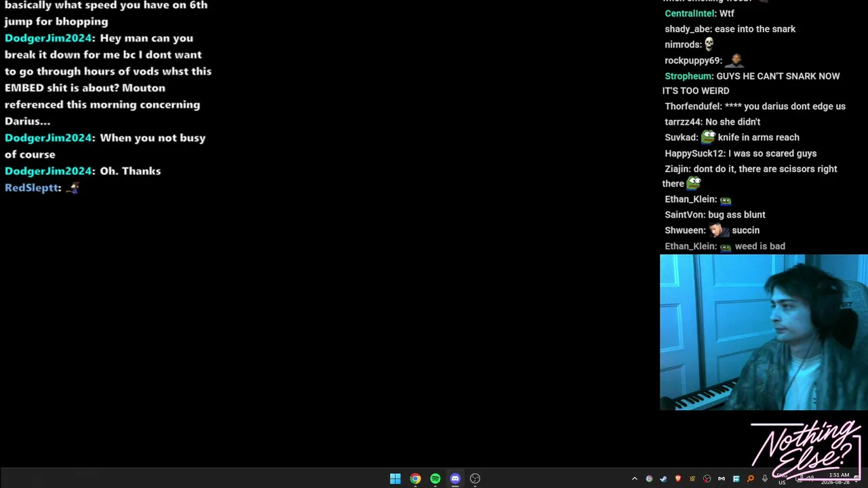Click the username tarrzz44 in chat
The width and height of the screenshot is (868, 488).
(682, 122)
